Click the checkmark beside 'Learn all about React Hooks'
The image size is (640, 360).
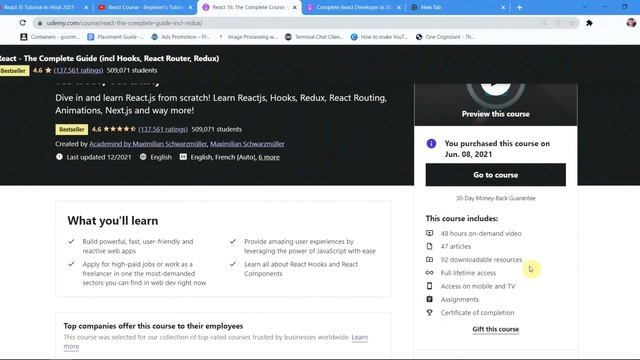click(233, 264)
